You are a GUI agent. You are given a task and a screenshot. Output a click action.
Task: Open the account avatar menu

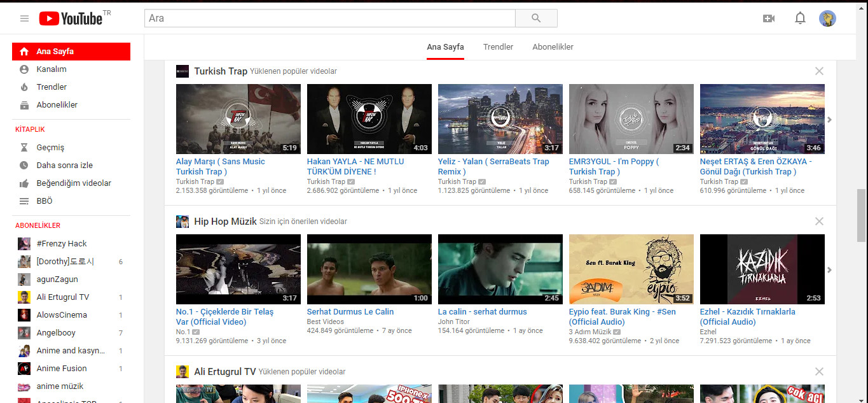click(x=827, y=18)
